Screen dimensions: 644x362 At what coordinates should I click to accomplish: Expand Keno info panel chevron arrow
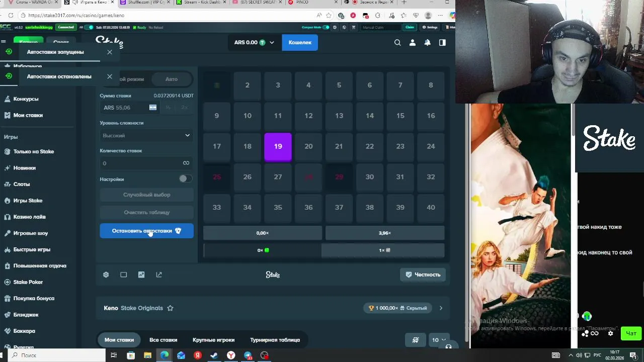pyautogui.click(x=441, y=308)
